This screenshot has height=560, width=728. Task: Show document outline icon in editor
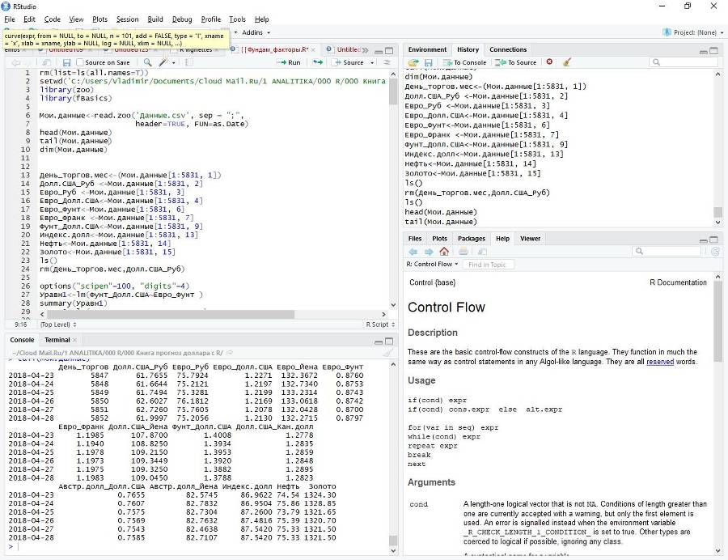tap(387, 62)
